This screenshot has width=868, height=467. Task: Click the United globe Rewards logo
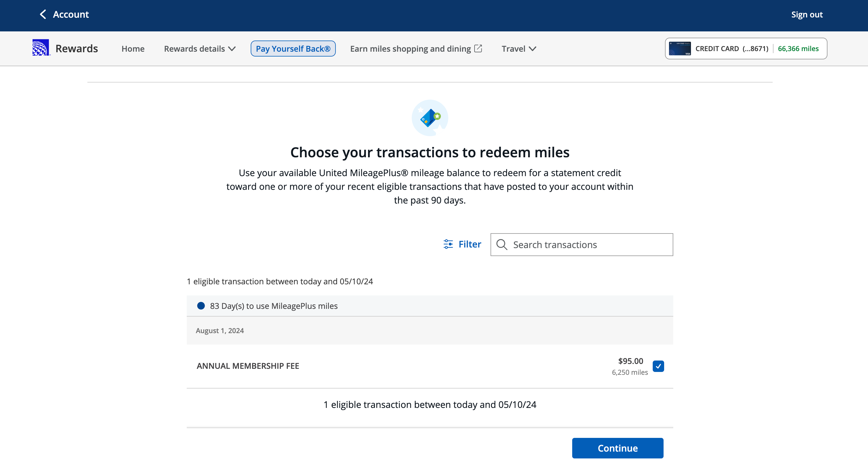click(x=41, y=47)
